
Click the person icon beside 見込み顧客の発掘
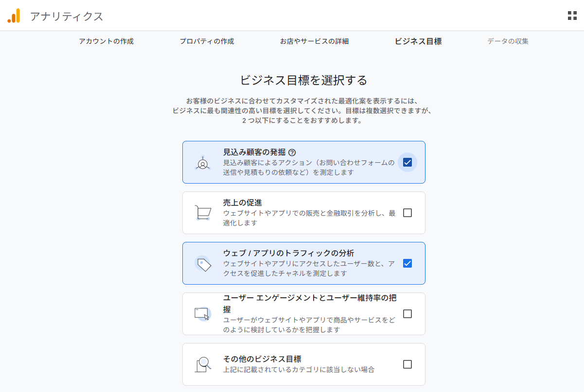202,162
